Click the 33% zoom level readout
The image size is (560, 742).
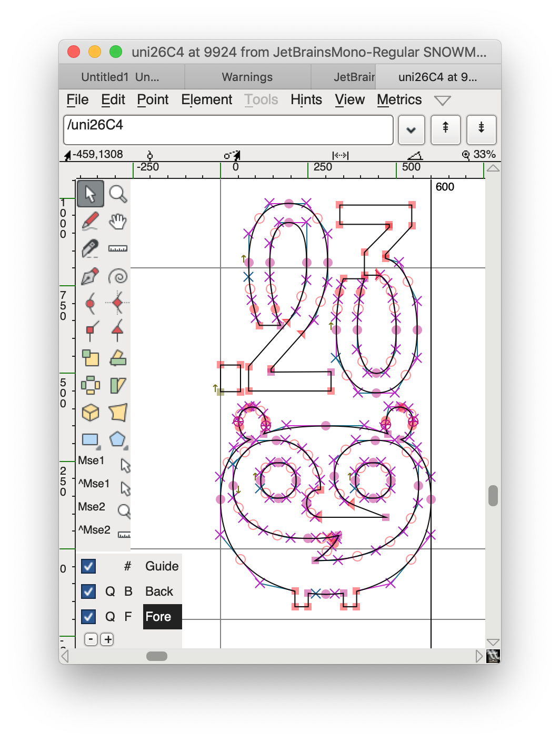(x=485, y=154)
